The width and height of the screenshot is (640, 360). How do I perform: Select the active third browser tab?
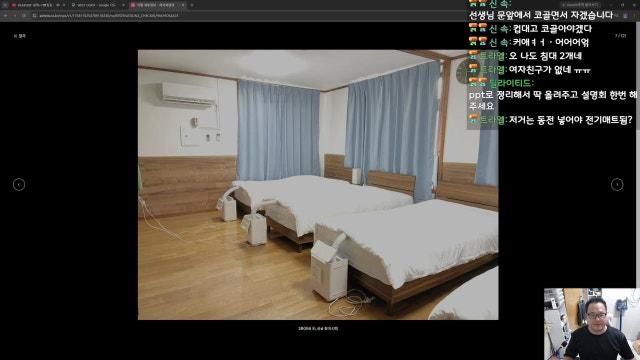tap(157, 5)
